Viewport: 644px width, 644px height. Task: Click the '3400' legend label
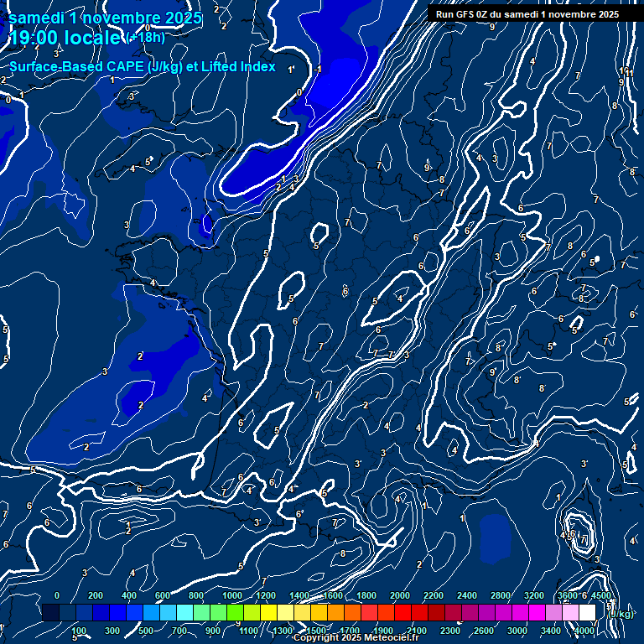(x=551, y=631)
